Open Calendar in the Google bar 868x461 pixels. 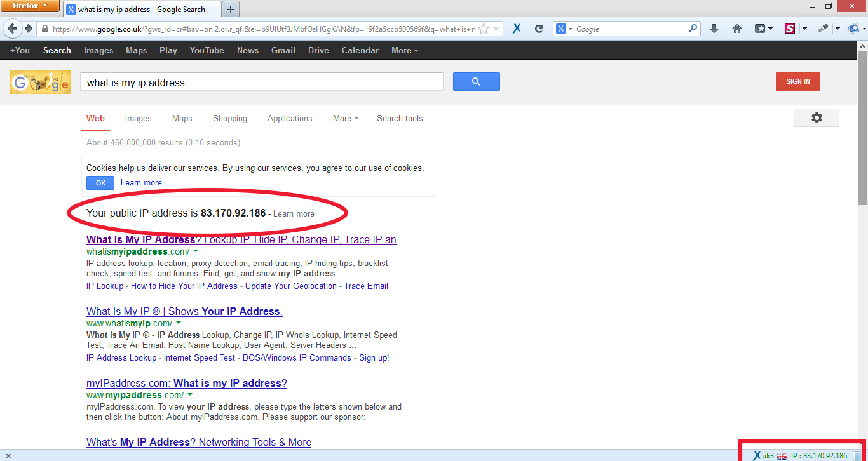point(360,50)
